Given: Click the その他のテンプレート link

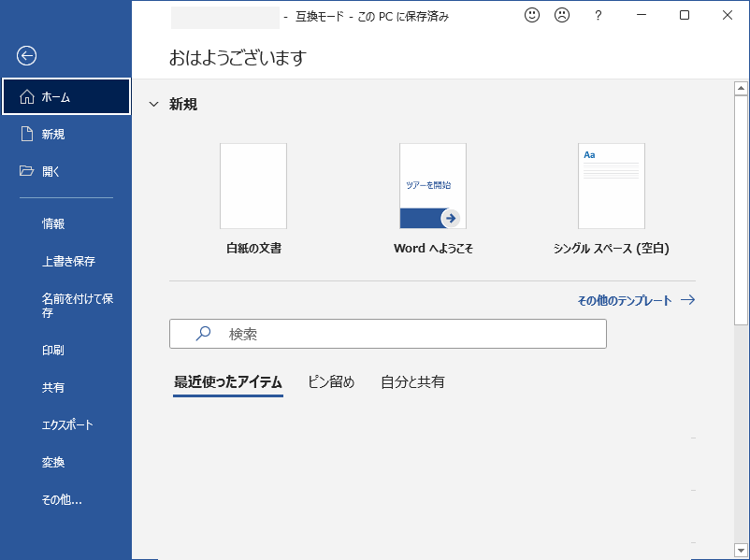Looking at the screenshot, I should 636,300.
